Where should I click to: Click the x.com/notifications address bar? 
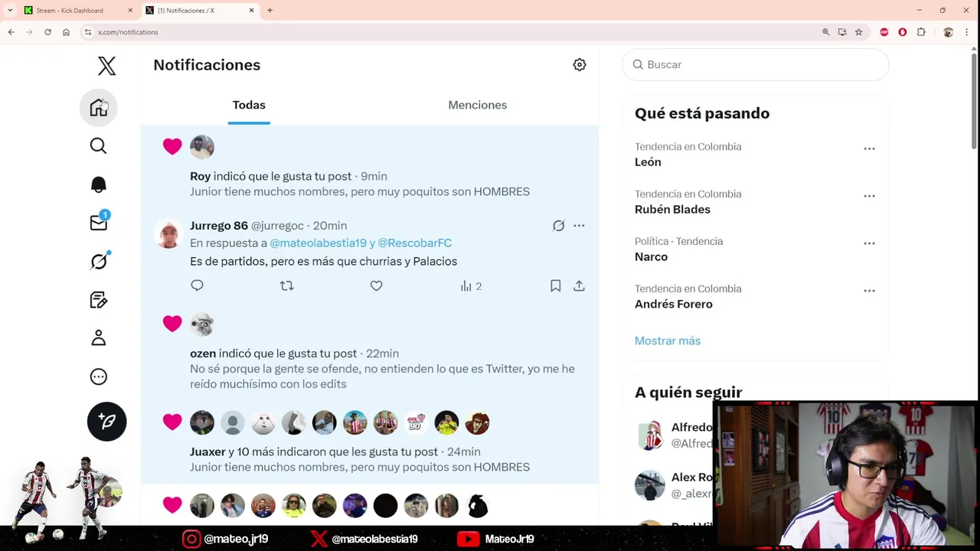click(452, 32)
